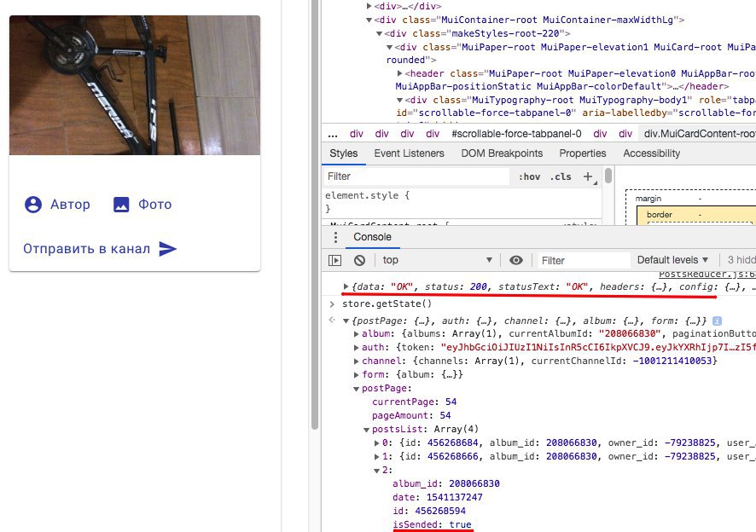Open the Default levels dropdown
Screen dimensions: 756x532
click(673, 260)
